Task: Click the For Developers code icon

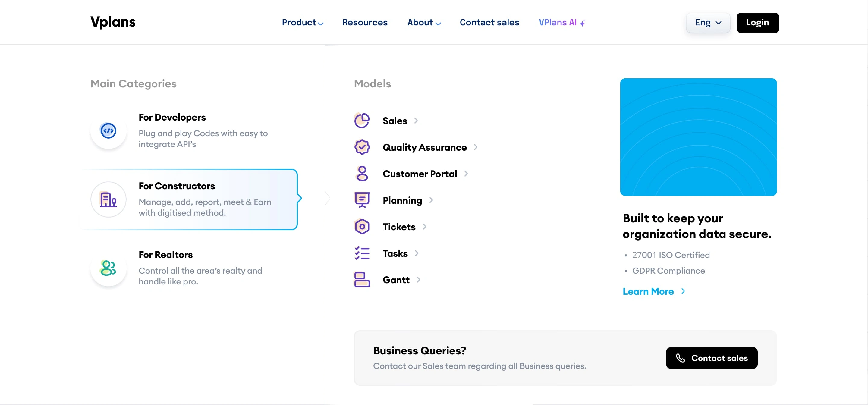Action: (108, 131)
